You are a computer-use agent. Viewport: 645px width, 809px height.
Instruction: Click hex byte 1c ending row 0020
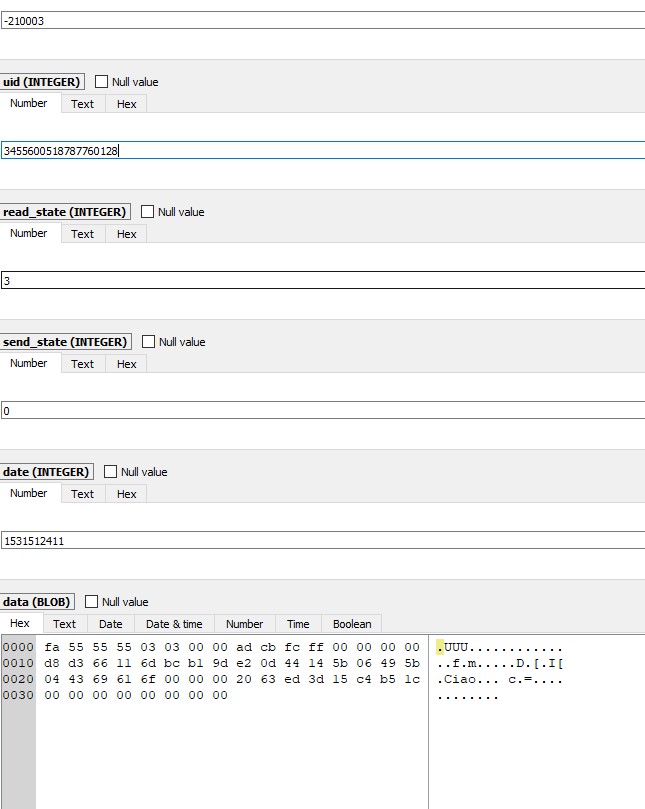tap(412, 679)
